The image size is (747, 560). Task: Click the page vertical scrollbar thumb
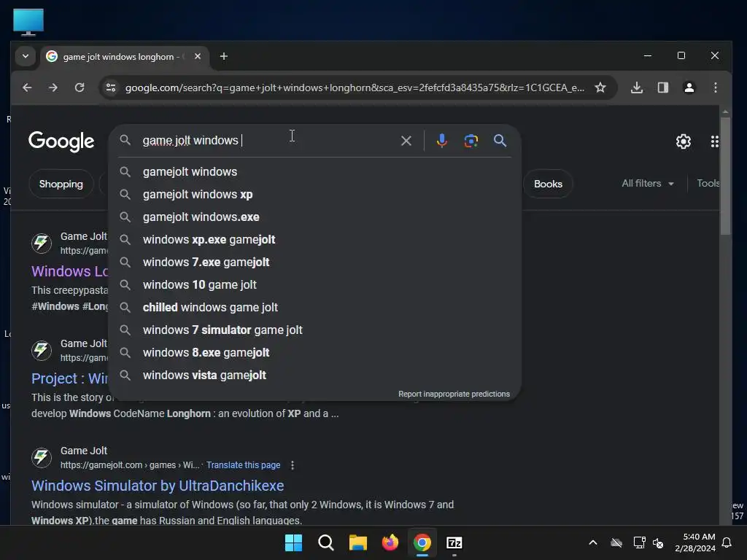click(725, 176)
